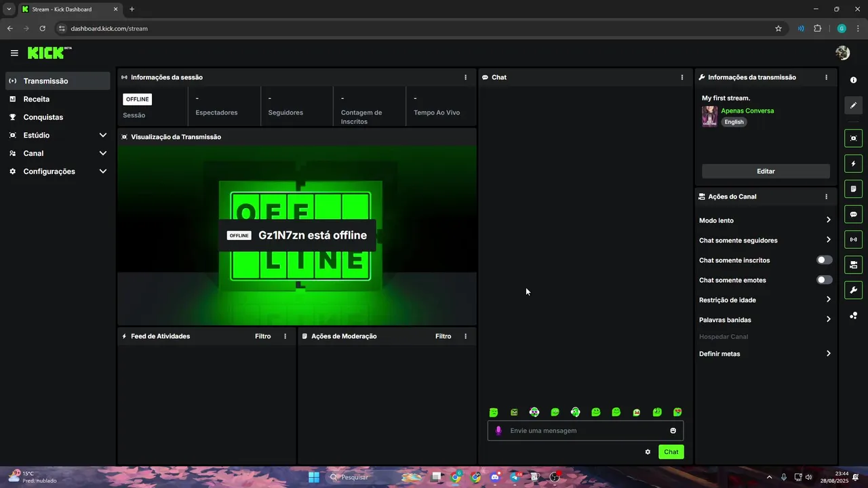Open a new browser tab
868x488 pixels.
[132, 9]
